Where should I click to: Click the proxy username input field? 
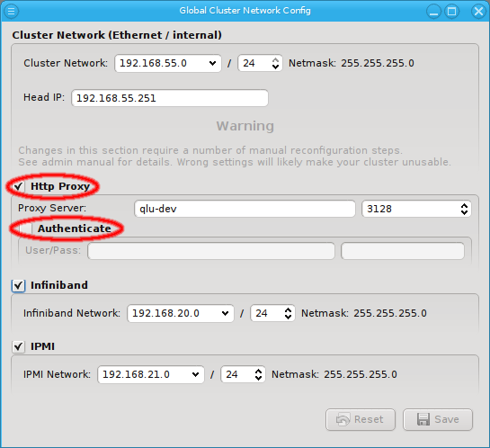211,251
